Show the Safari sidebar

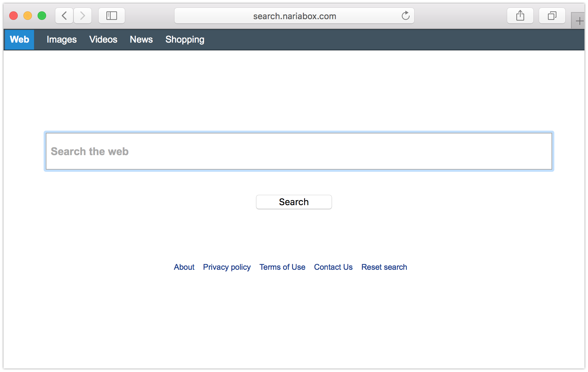coord(112,16)
